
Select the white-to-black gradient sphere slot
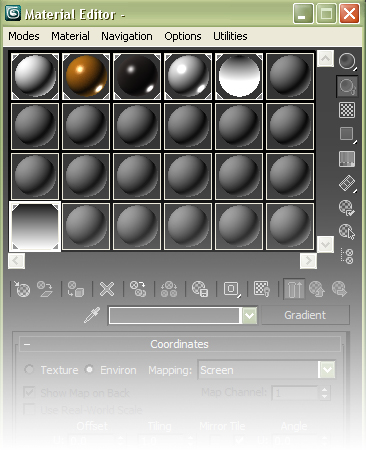(x=239, y=77)
